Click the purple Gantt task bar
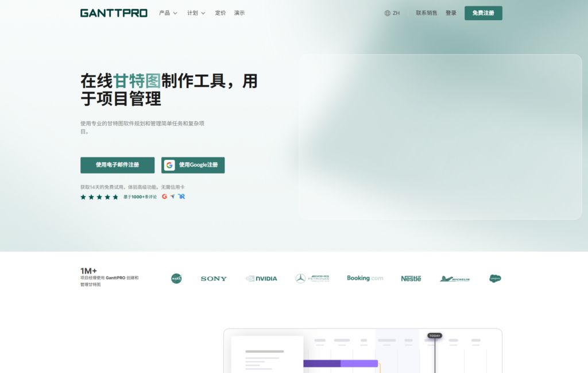The width and height of the screenshot is (588, 373). pos(341,363)
